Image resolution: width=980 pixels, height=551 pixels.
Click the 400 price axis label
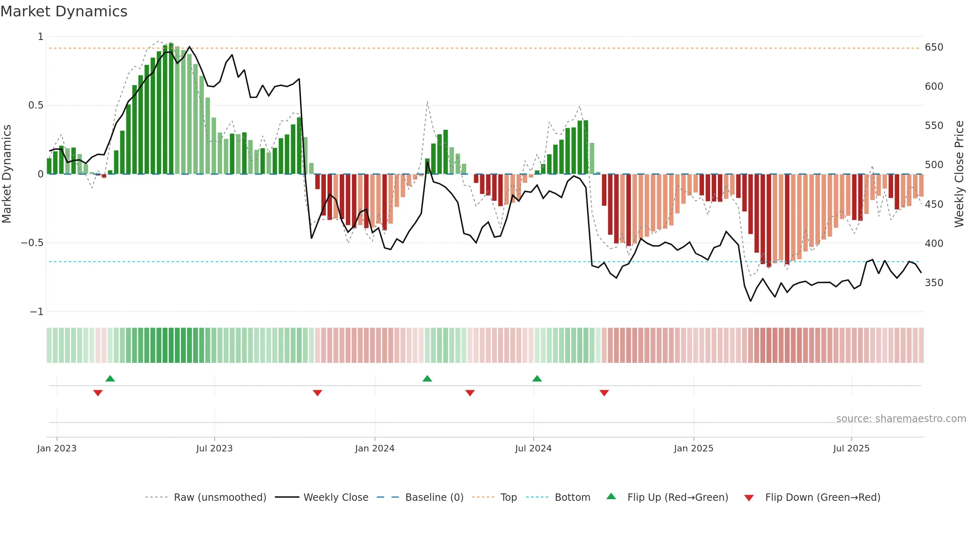click(934, 243)
